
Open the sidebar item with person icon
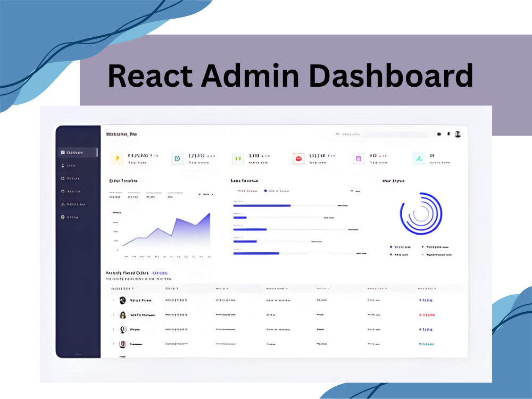click(x=68, y=165)
